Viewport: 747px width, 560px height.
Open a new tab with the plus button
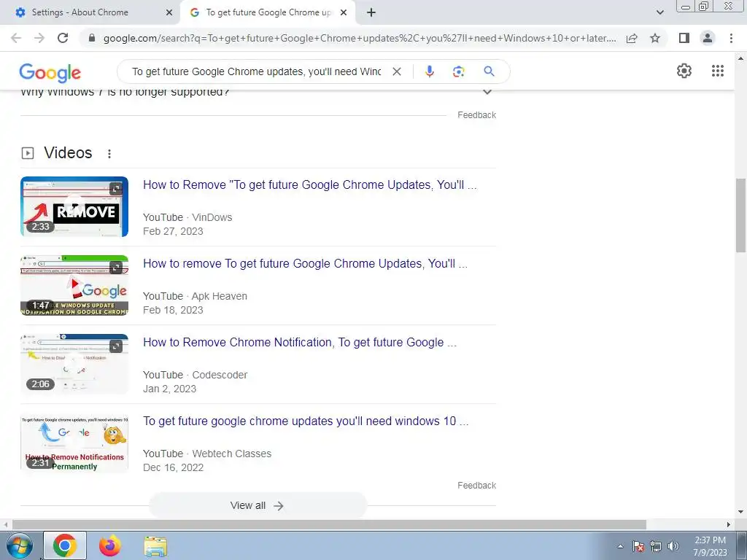(371, 13)
